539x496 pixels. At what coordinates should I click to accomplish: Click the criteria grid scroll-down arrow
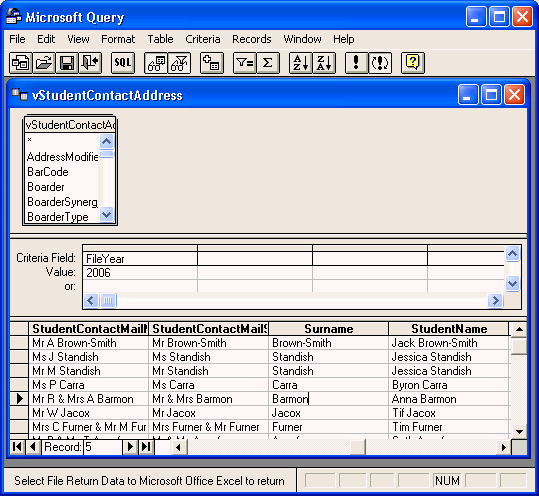pyautogui.click(x=512, y=284)
